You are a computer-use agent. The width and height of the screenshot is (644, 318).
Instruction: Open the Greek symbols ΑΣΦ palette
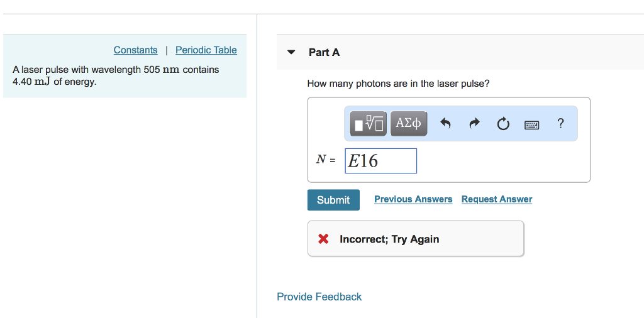(409, 123)
